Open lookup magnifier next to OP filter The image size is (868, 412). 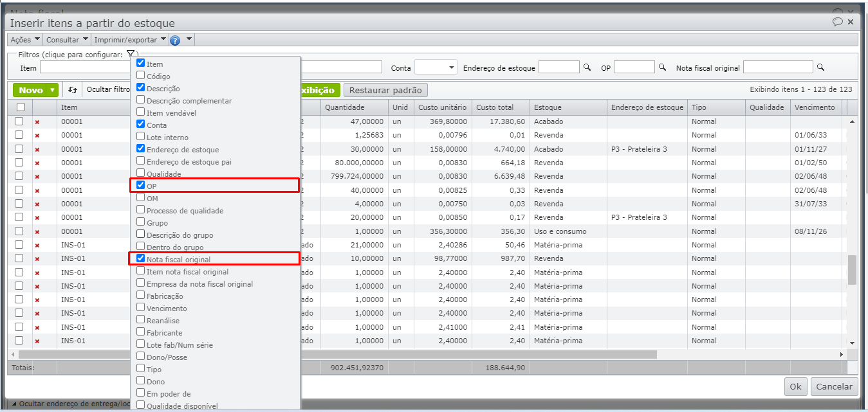click(x=661, y=67)
